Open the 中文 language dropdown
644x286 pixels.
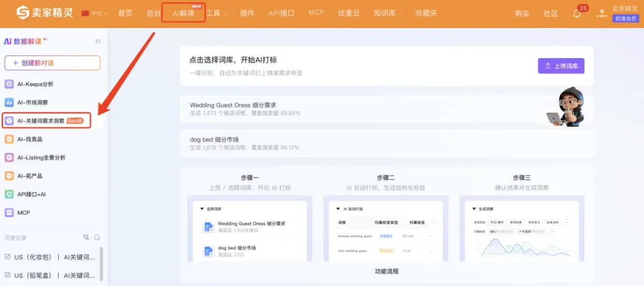(94, 13)
